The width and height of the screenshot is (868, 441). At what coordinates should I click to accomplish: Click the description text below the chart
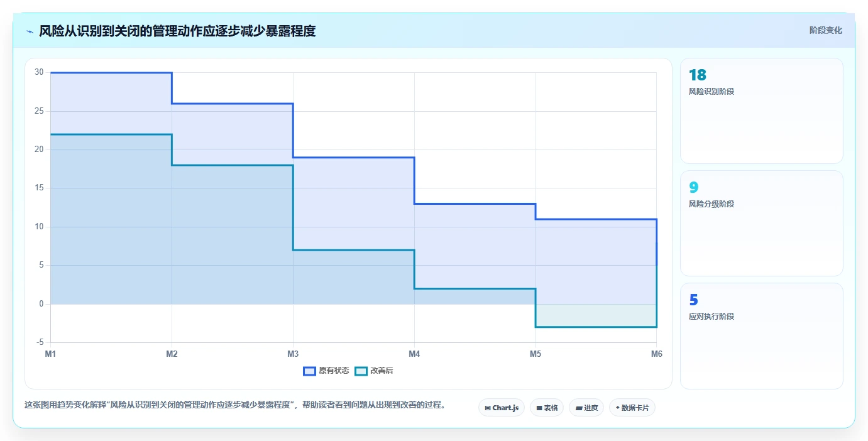(234, 405)
